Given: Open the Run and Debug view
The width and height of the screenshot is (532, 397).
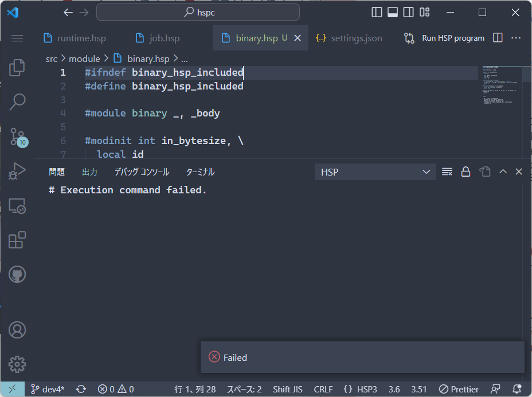Looking at the screenshot, I should click(x=17, y=171).
